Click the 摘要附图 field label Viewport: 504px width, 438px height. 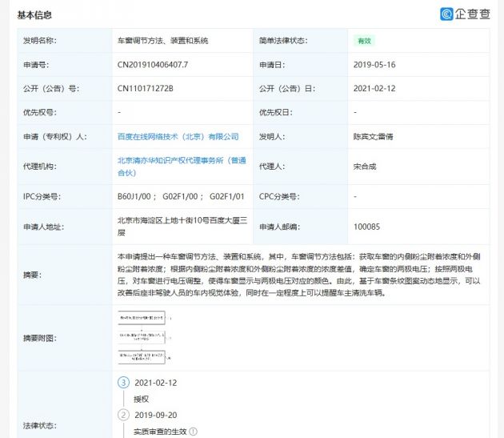40,338
